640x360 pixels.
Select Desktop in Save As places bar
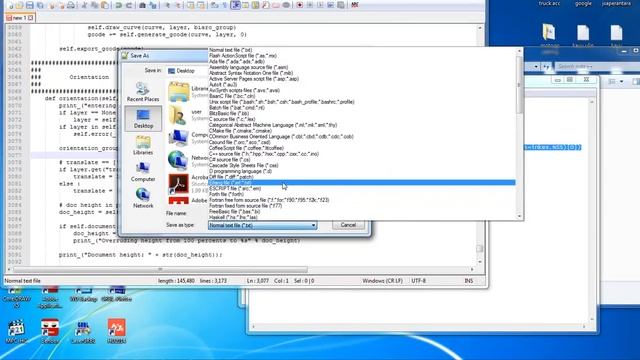(x=143, y=118)
